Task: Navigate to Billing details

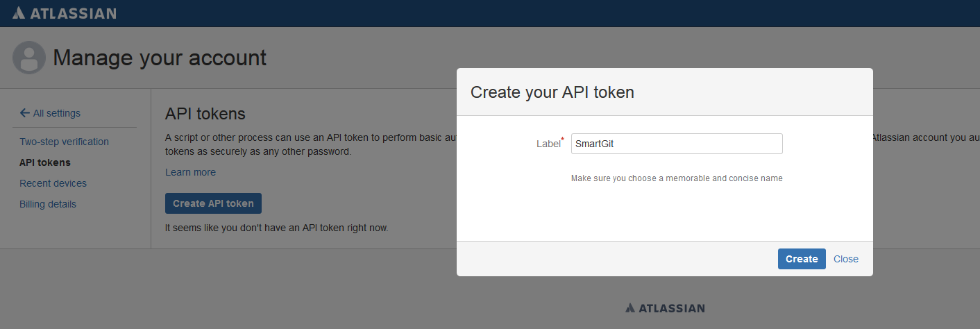Action: pos(48,204)
